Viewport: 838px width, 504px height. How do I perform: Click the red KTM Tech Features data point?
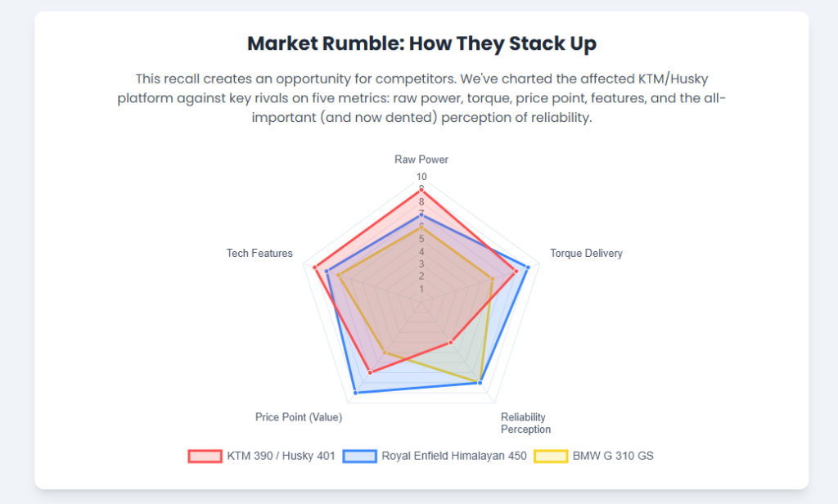[314, 268]
